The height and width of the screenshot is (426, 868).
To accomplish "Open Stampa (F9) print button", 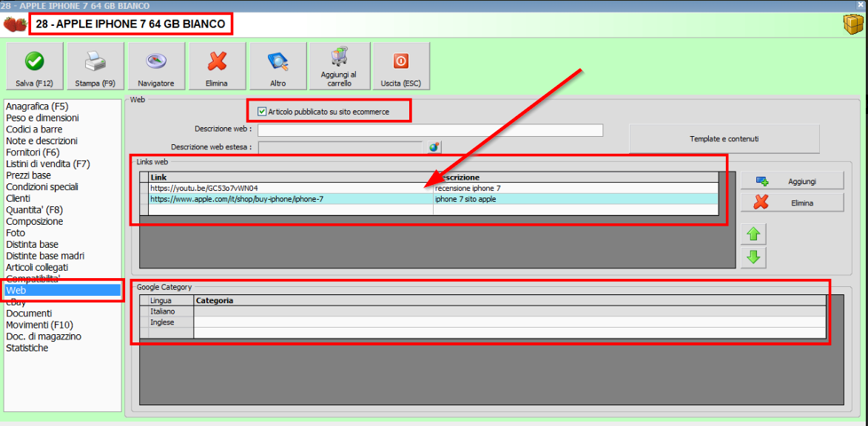I will (x=95, y=66).
